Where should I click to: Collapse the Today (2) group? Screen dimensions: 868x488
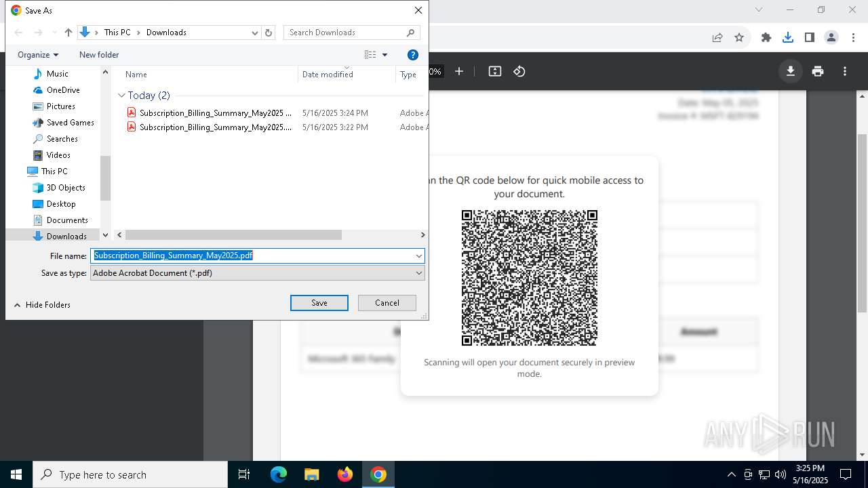pos(122,96)
